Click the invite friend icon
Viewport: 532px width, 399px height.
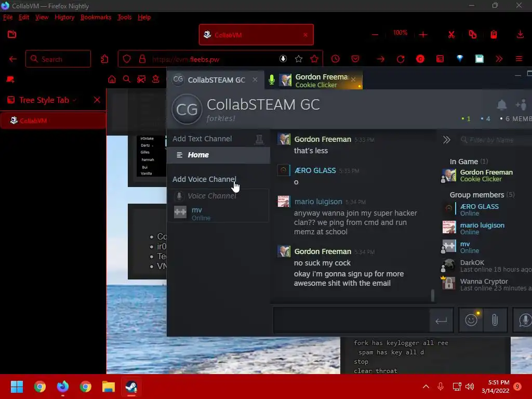tap(521, 105)
